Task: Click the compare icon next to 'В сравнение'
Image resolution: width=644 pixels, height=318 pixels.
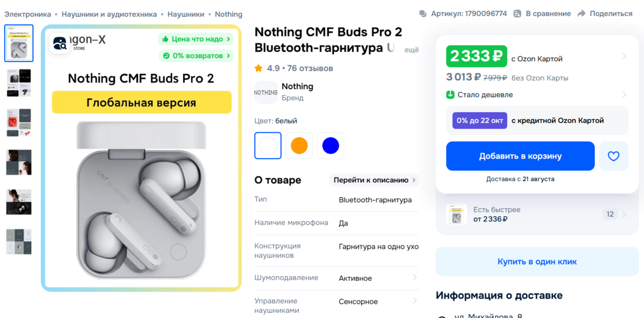Action: click(518, 14)
